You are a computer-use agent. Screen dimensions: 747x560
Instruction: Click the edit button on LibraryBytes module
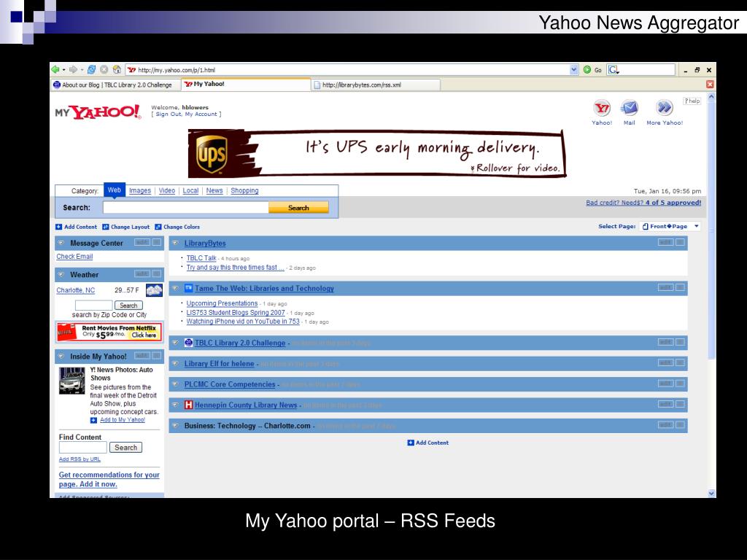665,242
